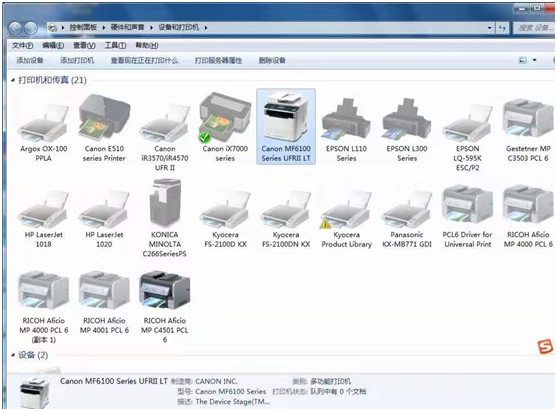Click the 添加打印机 toolbar button
The height and width of the screenshot is (411, 557).
77,60
